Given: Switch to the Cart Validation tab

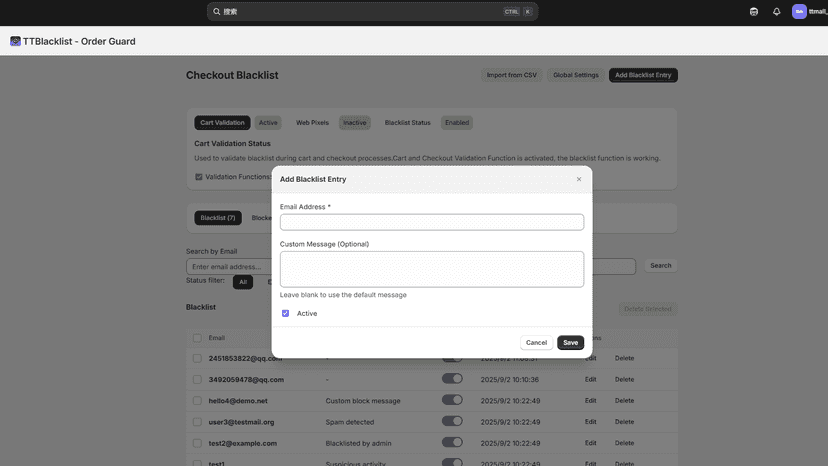Looking at the screenshot, I should 222,123.
